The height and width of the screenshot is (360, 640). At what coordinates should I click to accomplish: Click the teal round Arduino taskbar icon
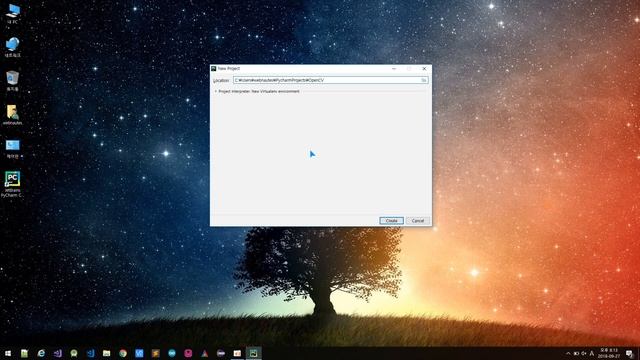tap(172, 353)
